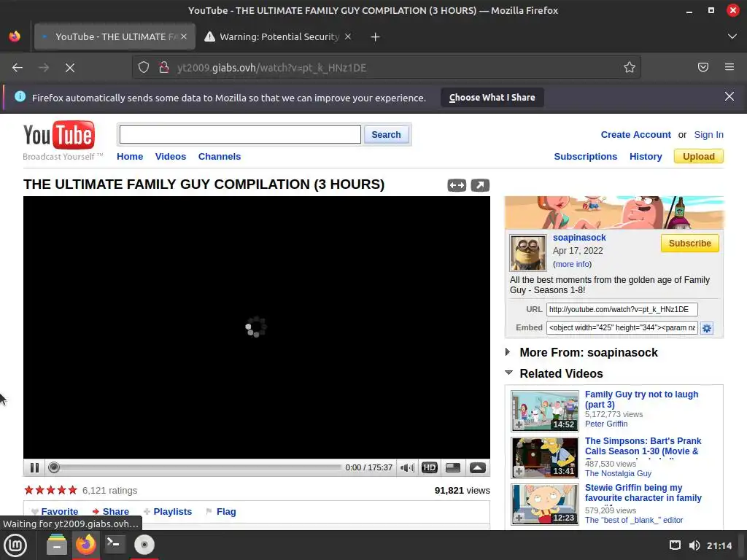
Task: Save page to Pocket icon
Action: 703,68
